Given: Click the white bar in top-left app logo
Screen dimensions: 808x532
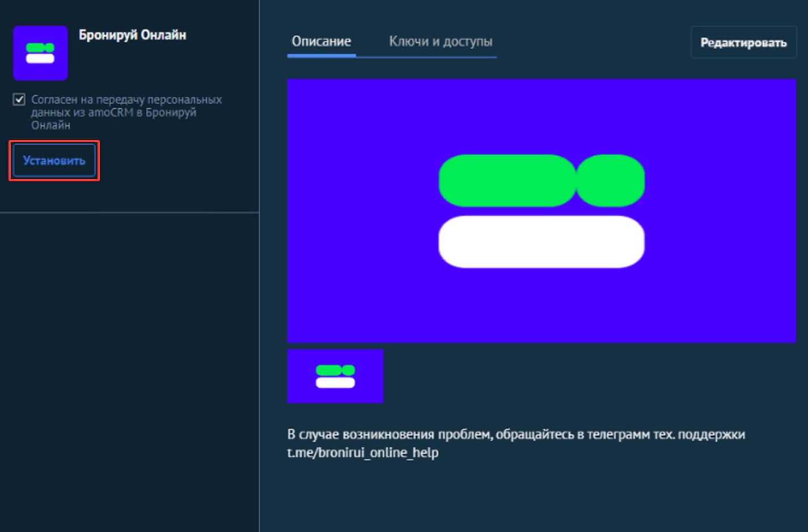Looking at the screenshot, I should click(40, 58).
